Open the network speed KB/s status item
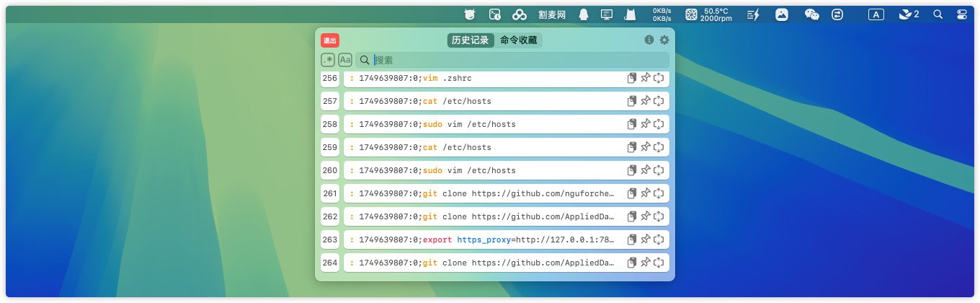This screenshot has height=303, width=980. (662, 14)
